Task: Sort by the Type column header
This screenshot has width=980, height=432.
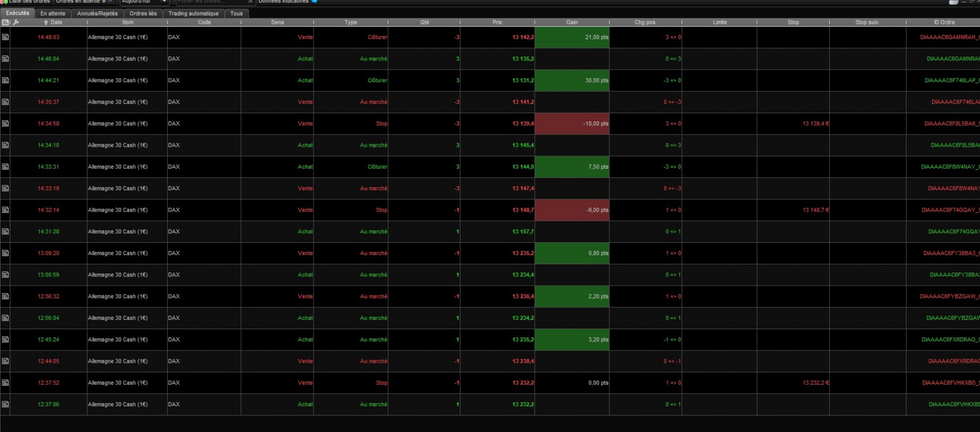Action: 351,22
